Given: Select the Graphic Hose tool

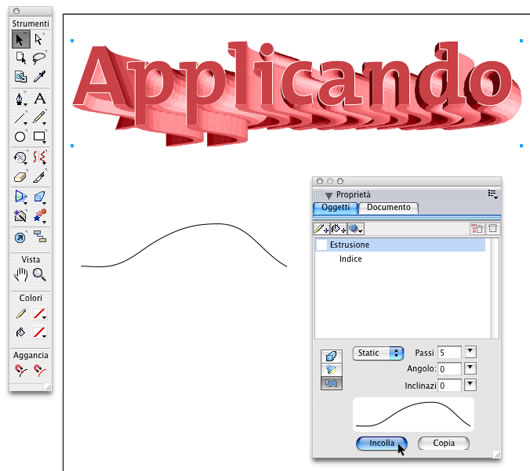Looking at the screenshot, I should [40, 216].
